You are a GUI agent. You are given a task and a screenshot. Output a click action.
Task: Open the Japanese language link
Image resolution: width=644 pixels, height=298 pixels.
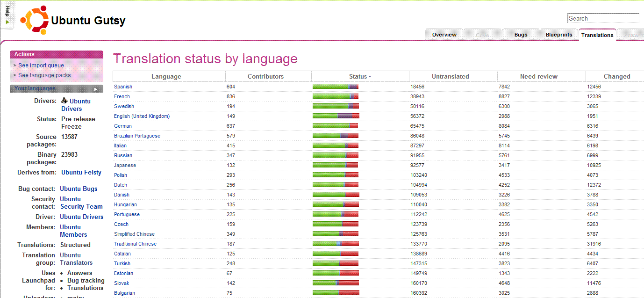(125, 165)
